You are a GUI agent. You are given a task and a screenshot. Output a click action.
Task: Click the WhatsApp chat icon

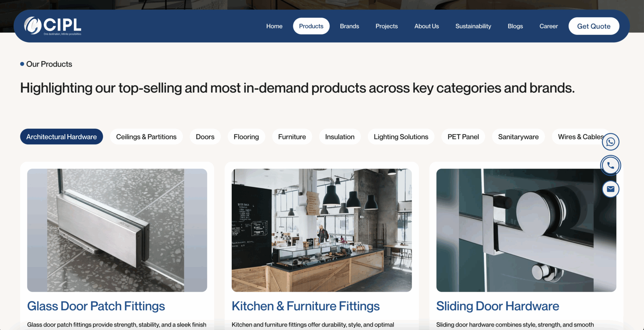(x=610, y=142)
